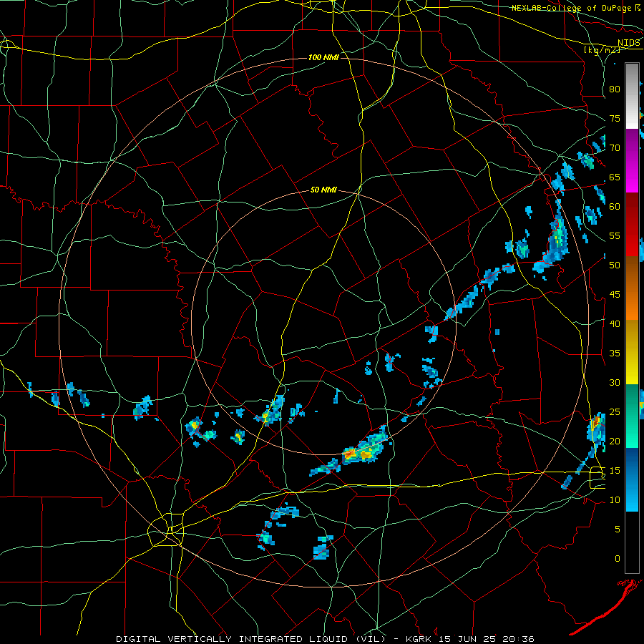The width and height of the screenshot is (644, 644).
Task: Click the NIDS label above the color scale
Action: tap(628, 43)
